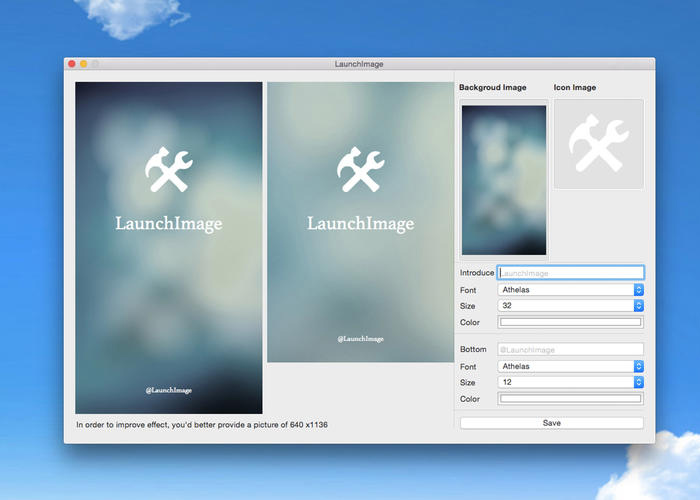Image resolution: width=700 pixels, height=500 pixels.
Task: Click the @LaunchImage footer in middle preview
Action: point(360,339)
